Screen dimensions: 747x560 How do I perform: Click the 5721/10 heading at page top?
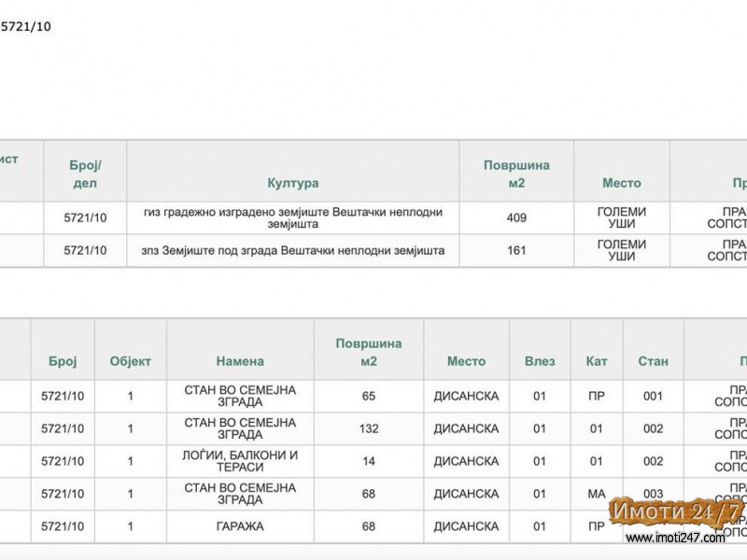click(x=26, y=27)
